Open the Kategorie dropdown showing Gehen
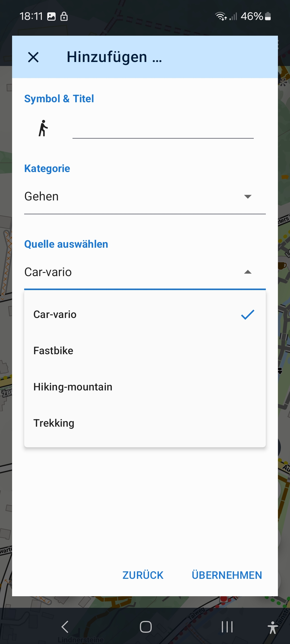This screenshot has width=290, height=644. 134,196
